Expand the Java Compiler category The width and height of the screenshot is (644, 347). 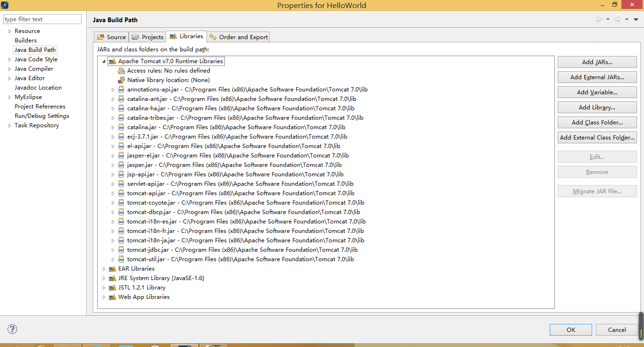tap(9, 69)
